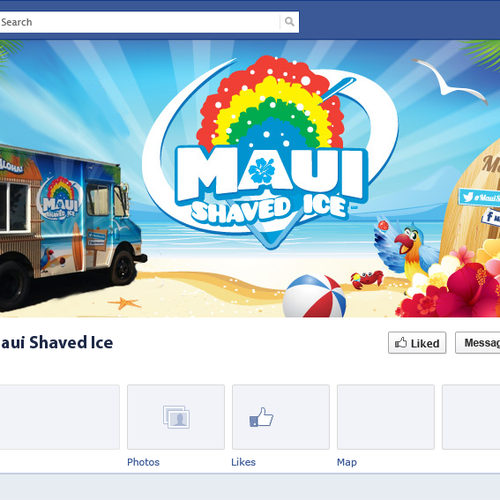Click the search magnifier icon
500x500 pixels.
click(x=289, y=22)
